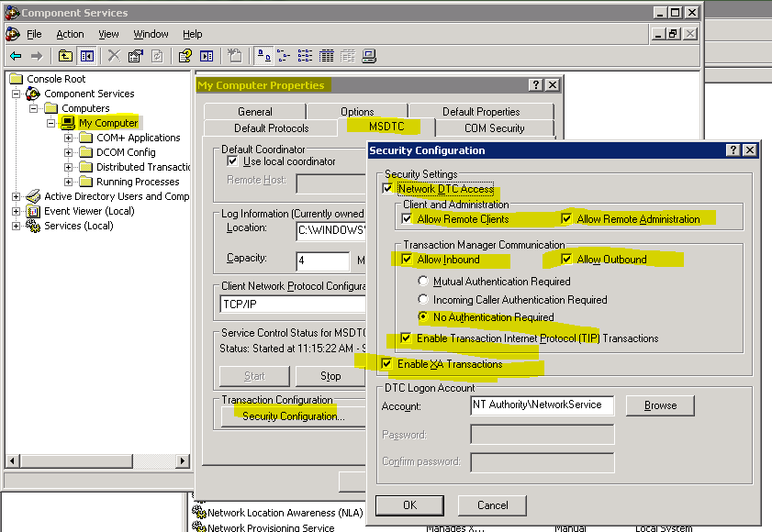The image size is (772, 532).
Task: Click the Capacity input field
Action: pyautogui.click(x=323, y=260)
